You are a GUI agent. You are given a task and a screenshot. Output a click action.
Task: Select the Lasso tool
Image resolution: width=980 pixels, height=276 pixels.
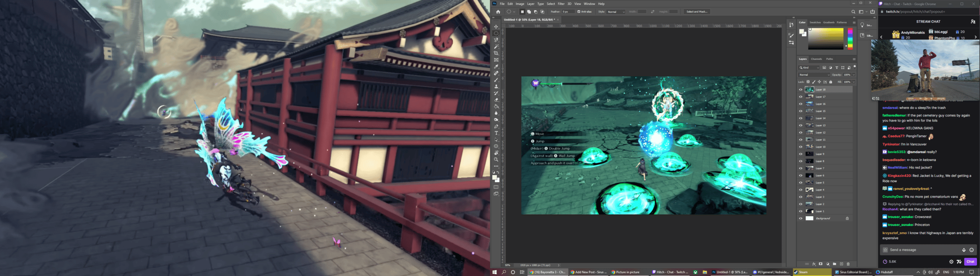[x=496, y=40]
